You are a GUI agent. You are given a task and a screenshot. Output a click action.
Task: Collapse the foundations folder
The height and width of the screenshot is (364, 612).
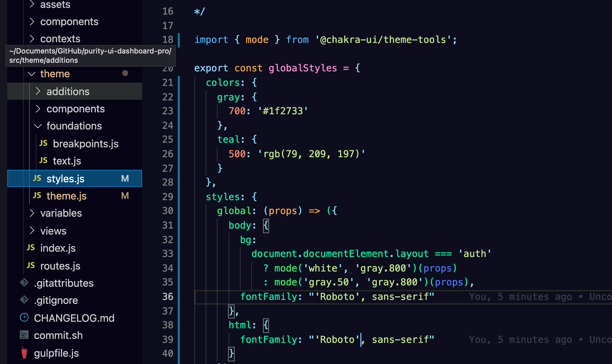pyautogui.click(x=38, y=126)
